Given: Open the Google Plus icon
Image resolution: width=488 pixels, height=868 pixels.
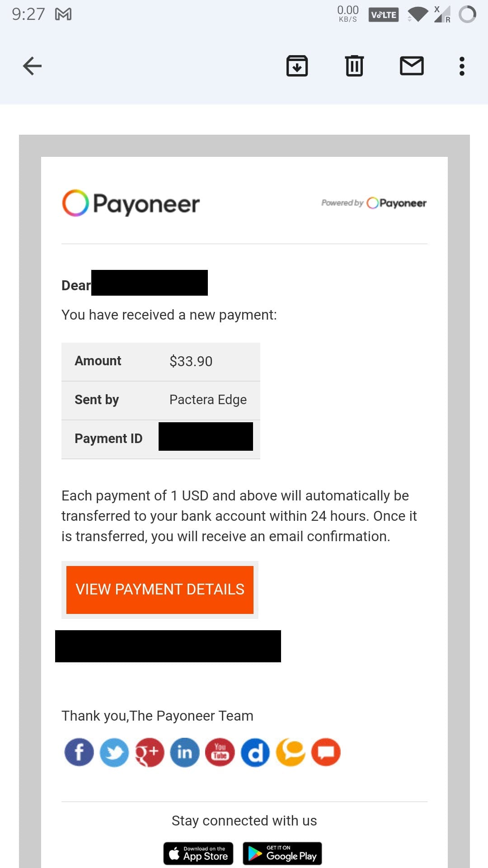Looking at the screenshot, I should point(149,752).
